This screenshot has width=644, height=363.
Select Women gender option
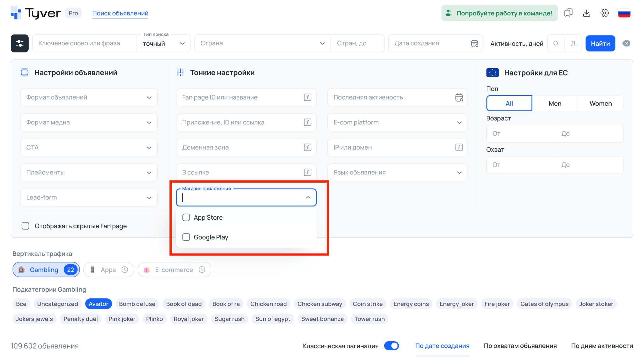coord(600,103)
